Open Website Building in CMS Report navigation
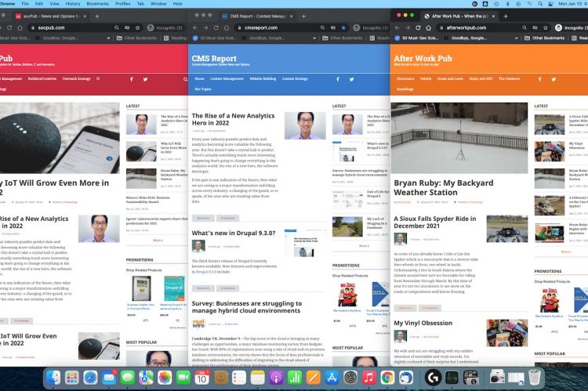588x391 pixels. point(263,78)
